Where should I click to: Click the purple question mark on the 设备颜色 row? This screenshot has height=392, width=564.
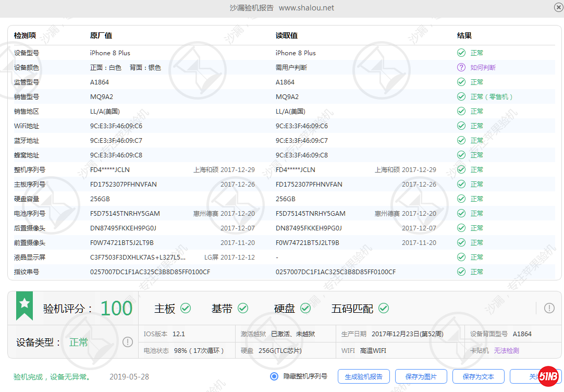461,67
